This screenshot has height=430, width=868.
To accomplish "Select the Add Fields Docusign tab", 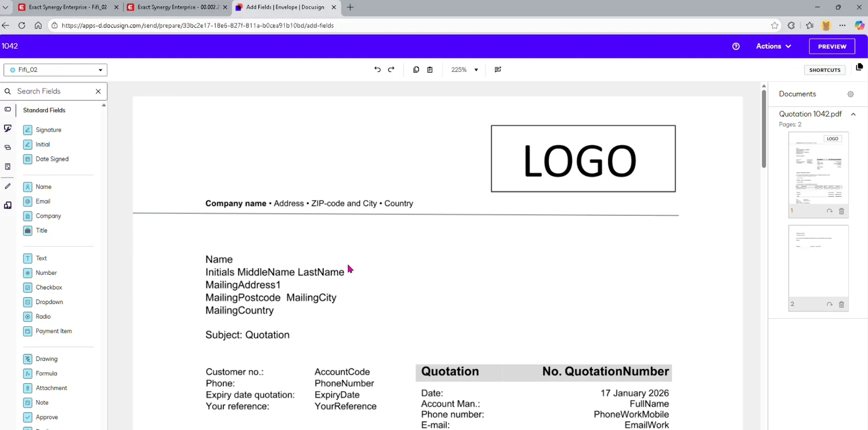I will click(x=285, y=7).
